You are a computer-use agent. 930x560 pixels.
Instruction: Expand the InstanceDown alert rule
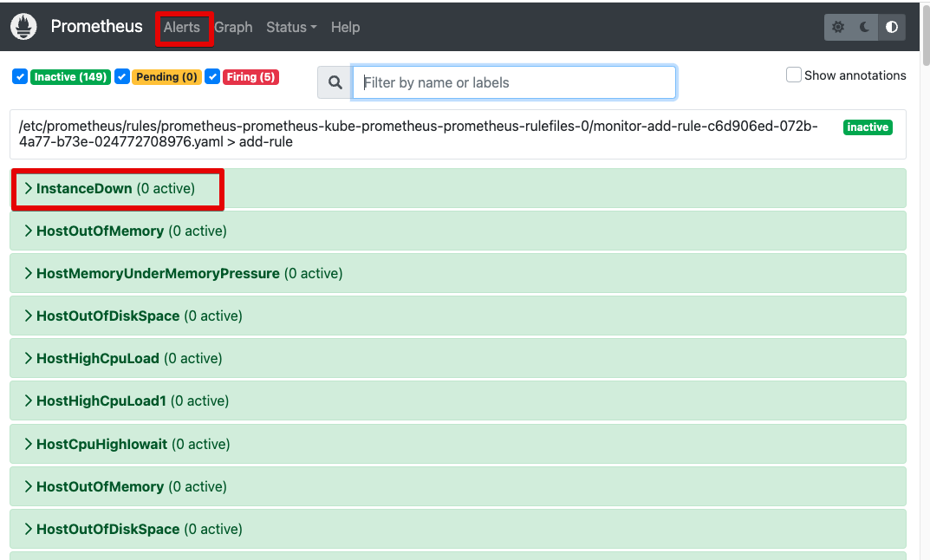(x=458, y=189)
